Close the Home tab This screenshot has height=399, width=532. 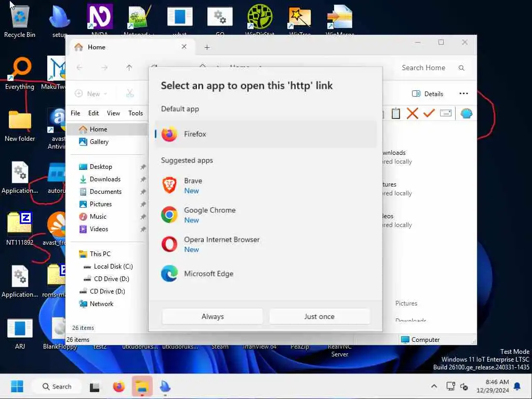pyautogui.click(x=184, y=47)
